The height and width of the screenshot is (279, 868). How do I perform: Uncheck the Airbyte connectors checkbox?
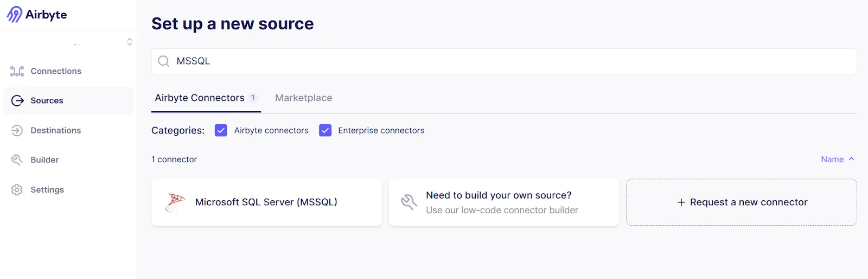pyautogui.click(x=221, y=130)
